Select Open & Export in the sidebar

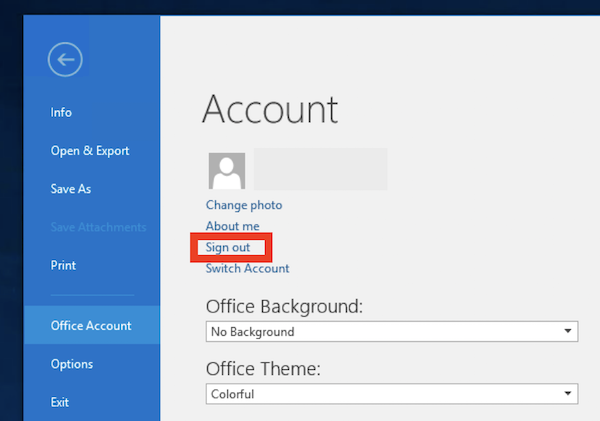click(90, 151)
